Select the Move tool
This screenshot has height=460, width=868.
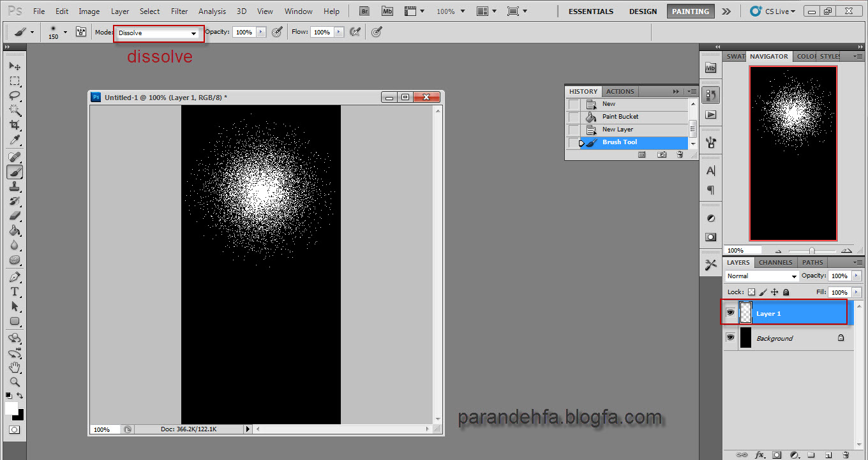click(x=15, y=66)
